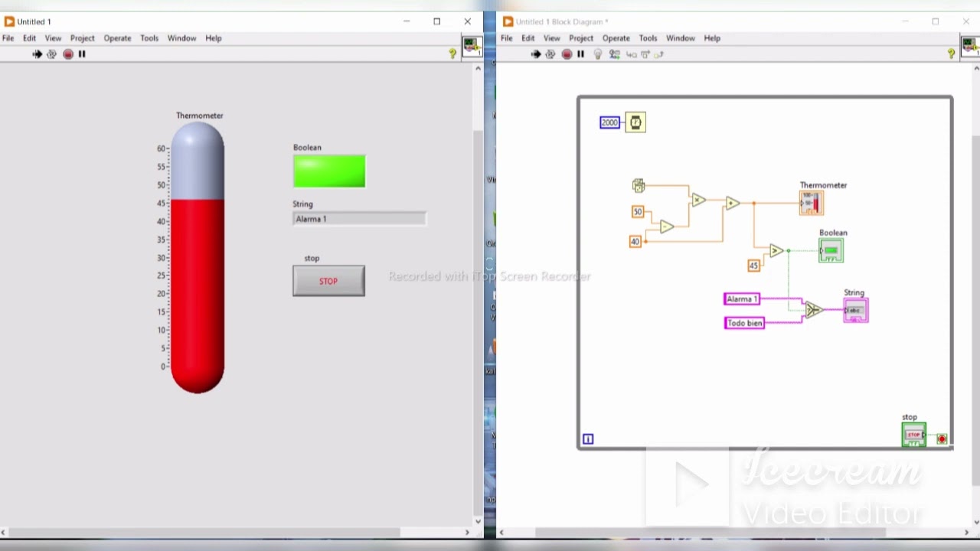Screen dimensions: 980x551
Task: Abort execution from the Block Diagram toolbar
Action: 567,54
